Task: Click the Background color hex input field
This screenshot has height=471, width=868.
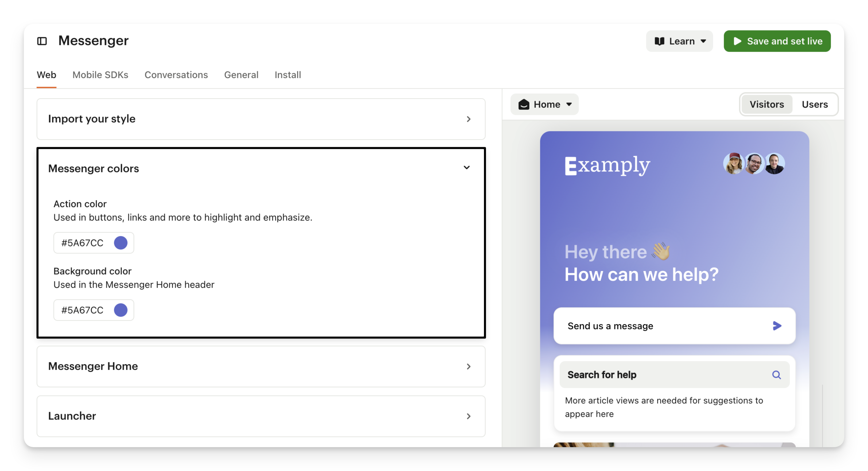Action: coord(82,310)
